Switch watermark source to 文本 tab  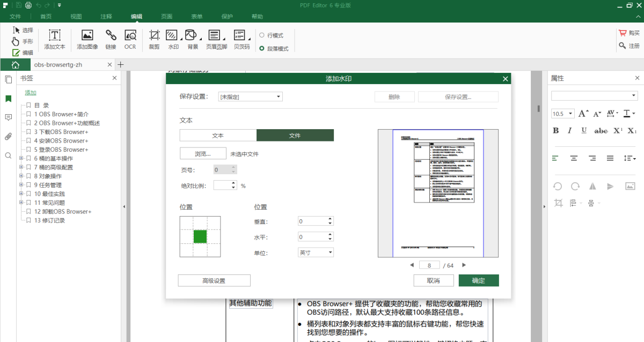[x=218, y=135]
